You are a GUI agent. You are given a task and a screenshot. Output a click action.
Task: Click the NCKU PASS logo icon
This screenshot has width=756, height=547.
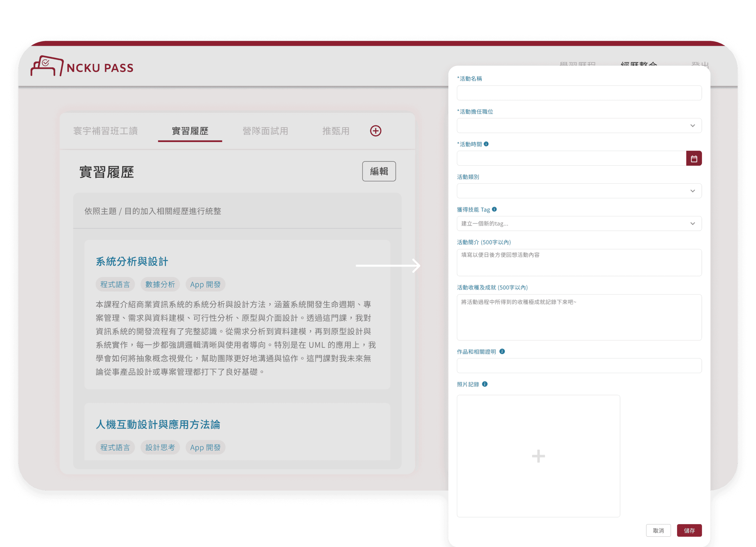point(47,66)
